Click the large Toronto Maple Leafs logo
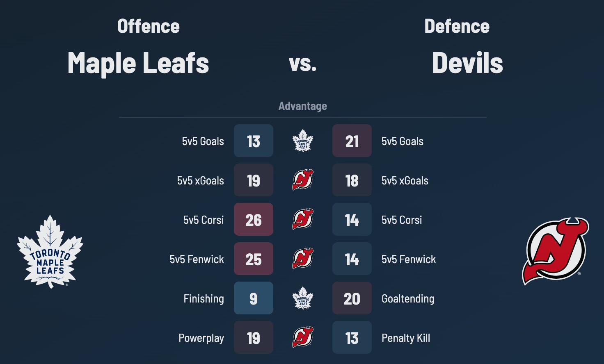604x364 pixels. click(x=50, y=251)
